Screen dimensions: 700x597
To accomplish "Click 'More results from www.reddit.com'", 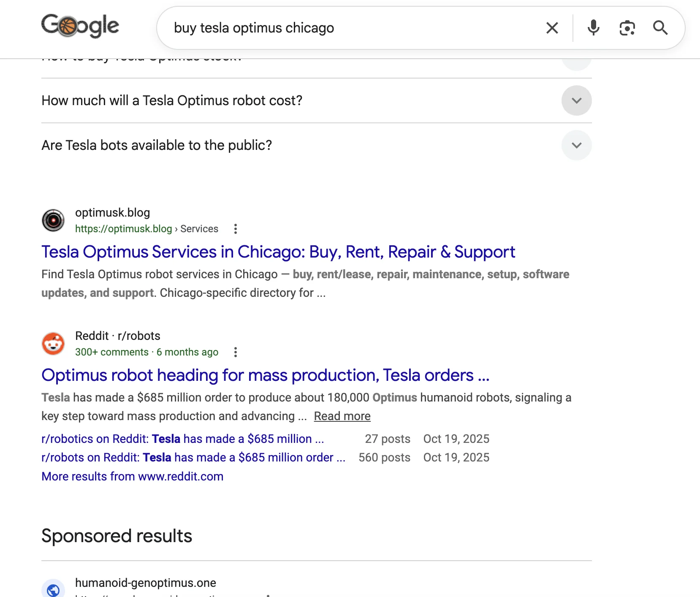I will pos(133,477).
